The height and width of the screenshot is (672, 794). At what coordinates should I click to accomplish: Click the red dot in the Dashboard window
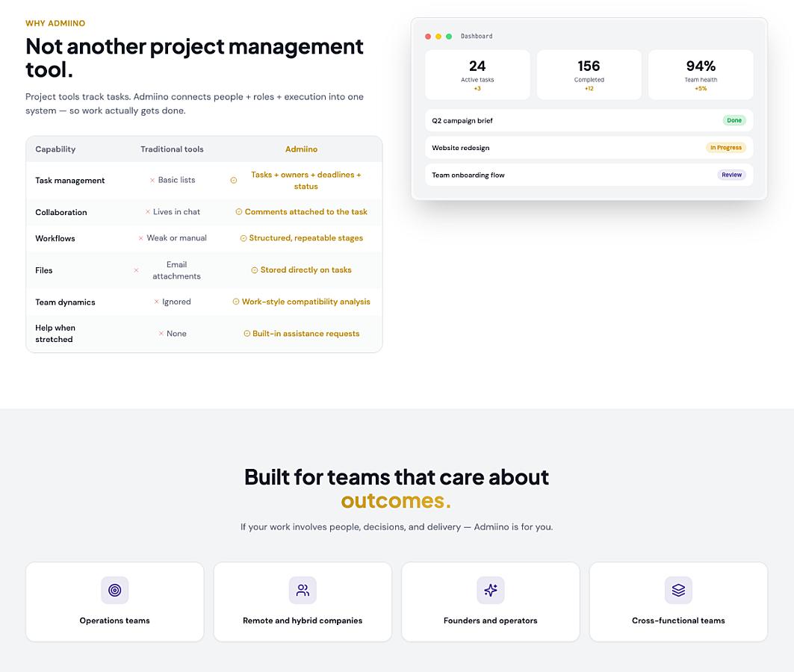(428, 37)
